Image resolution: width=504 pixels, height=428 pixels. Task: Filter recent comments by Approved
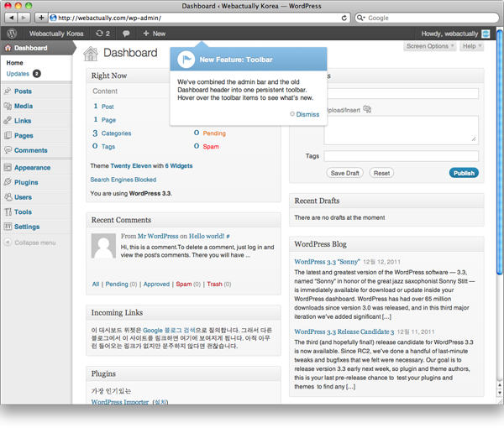pos(156,284)
